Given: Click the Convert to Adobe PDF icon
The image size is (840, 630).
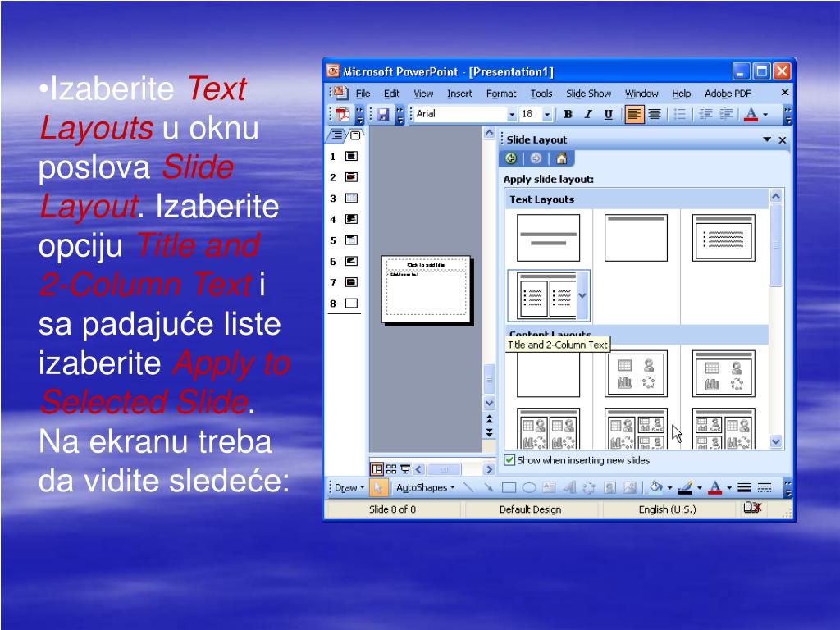Looking at the screenshot, I should 342,114.
